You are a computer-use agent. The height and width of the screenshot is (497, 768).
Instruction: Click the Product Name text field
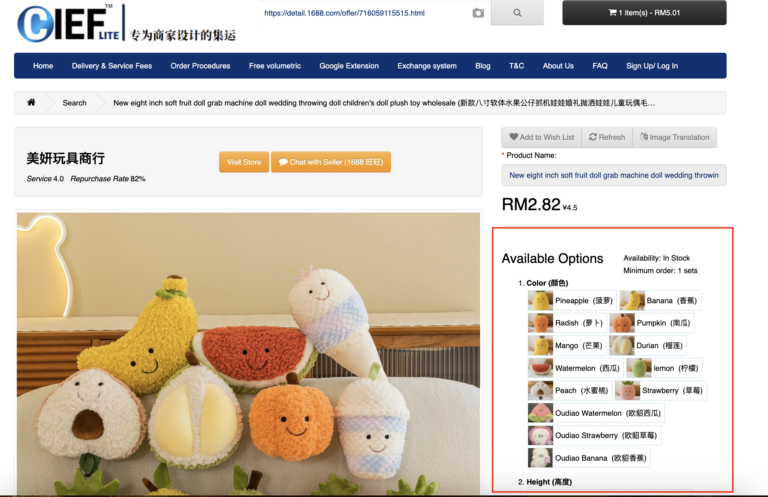coord(614,175)
